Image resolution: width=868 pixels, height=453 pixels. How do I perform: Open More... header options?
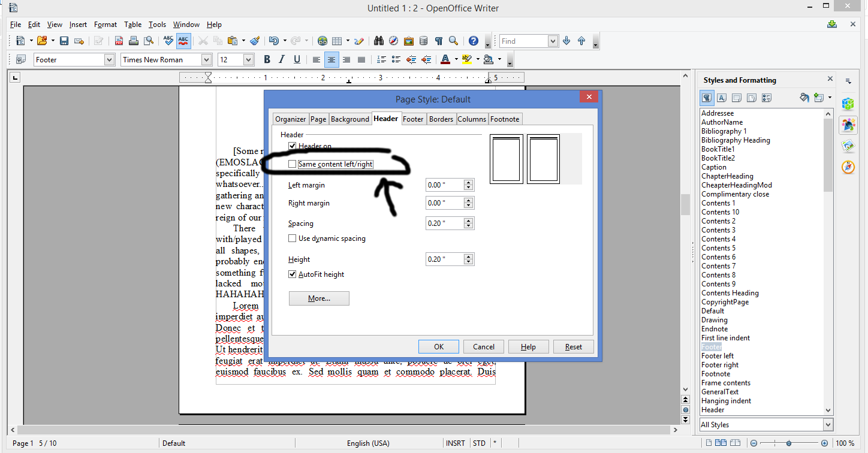[319, 298]
